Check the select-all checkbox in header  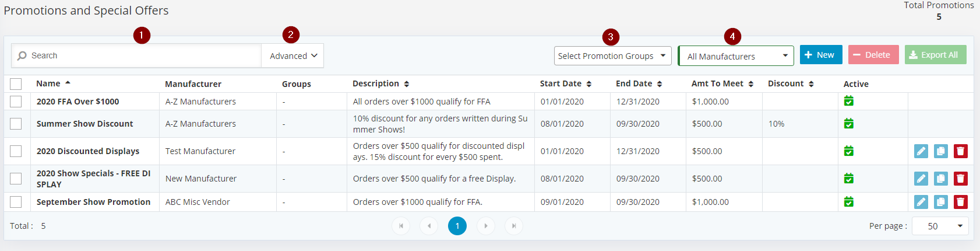point(16,84)
